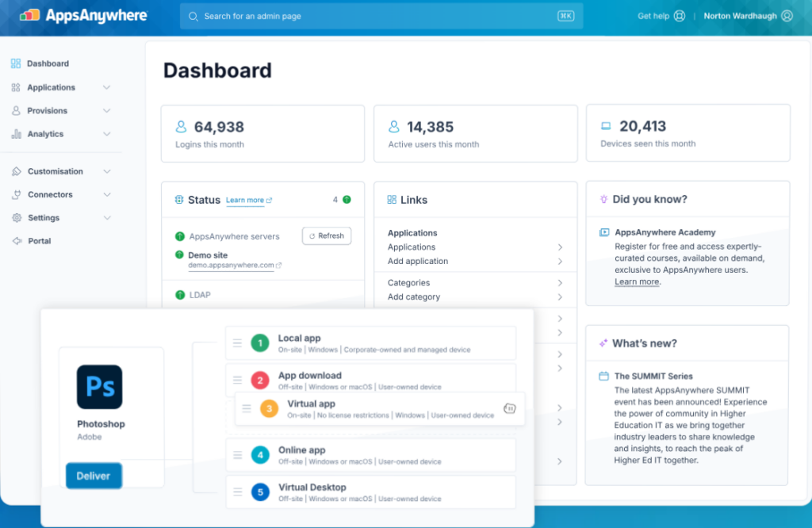
Task: Expand the Customisation chevron in sidebar
Action: click(x=106, y=171)
